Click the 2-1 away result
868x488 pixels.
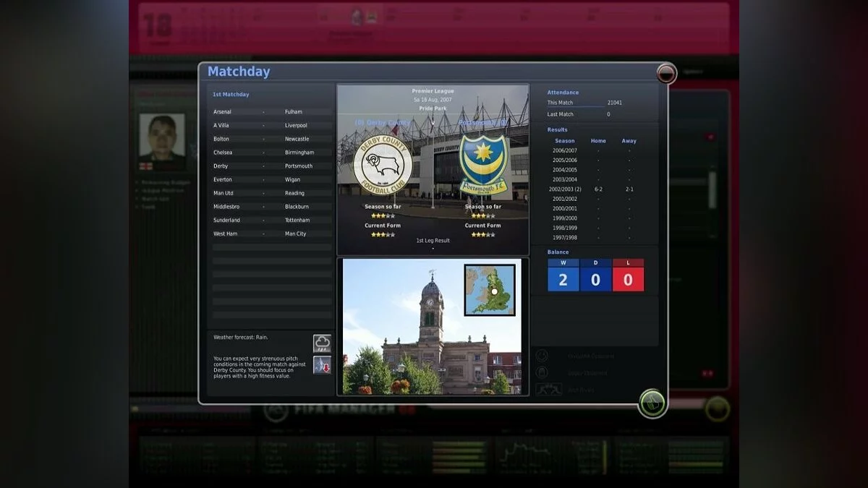tap(629, 189)
